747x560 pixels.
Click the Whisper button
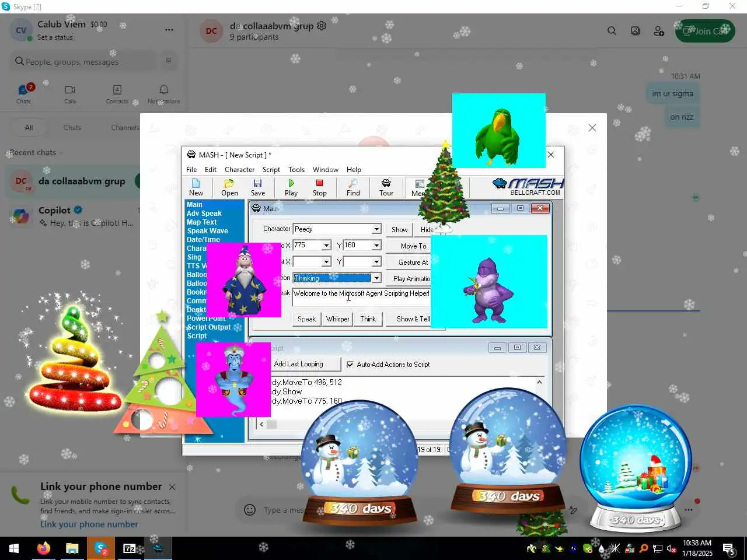337,319
